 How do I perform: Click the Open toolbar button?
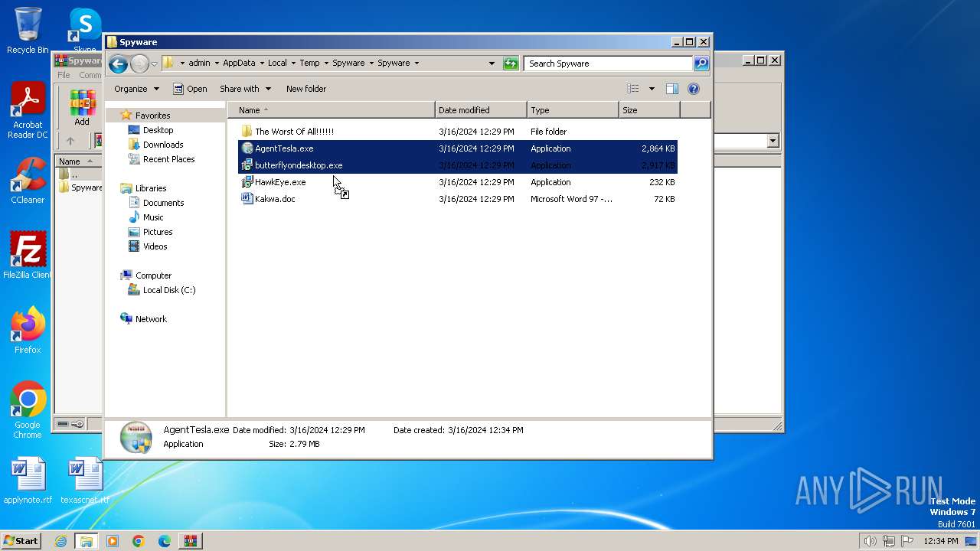coord(190,89)
